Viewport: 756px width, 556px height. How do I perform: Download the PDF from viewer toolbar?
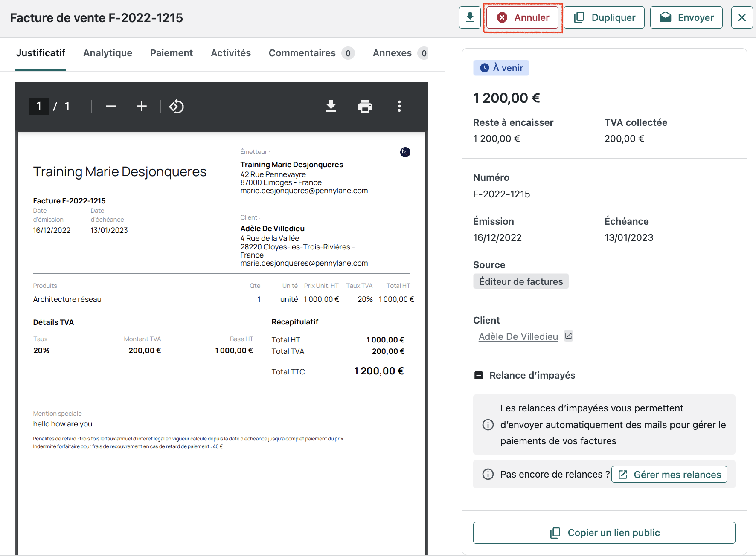click(x=331, y=106)
